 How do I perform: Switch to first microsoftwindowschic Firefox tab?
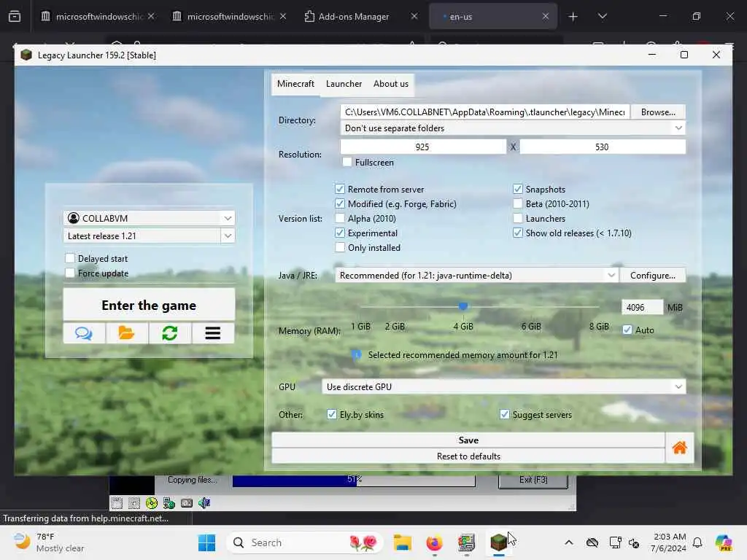tap(98, 16)
